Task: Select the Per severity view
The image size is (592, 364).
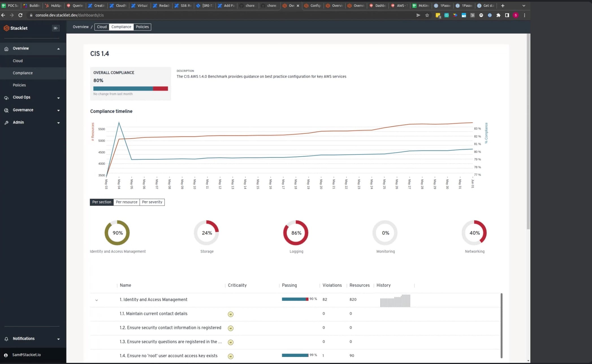Action: (152, 202)
